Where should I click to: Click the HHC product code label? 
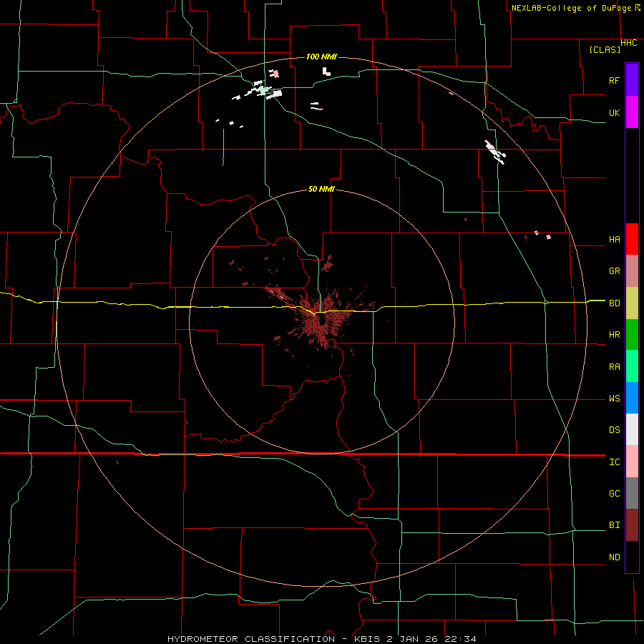(x=629, y=43)
